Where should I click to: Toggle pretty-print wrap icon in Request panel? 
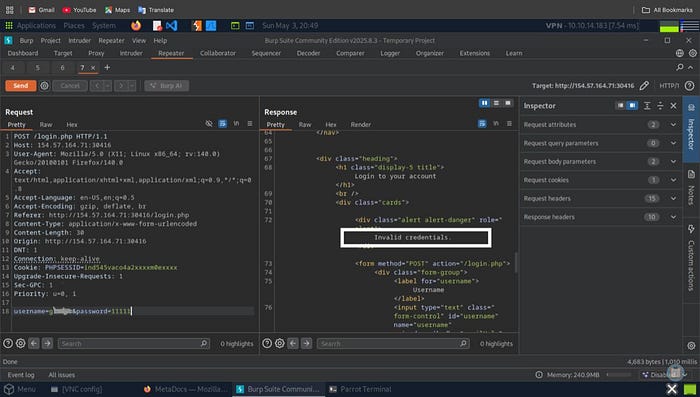pos(222,124)
